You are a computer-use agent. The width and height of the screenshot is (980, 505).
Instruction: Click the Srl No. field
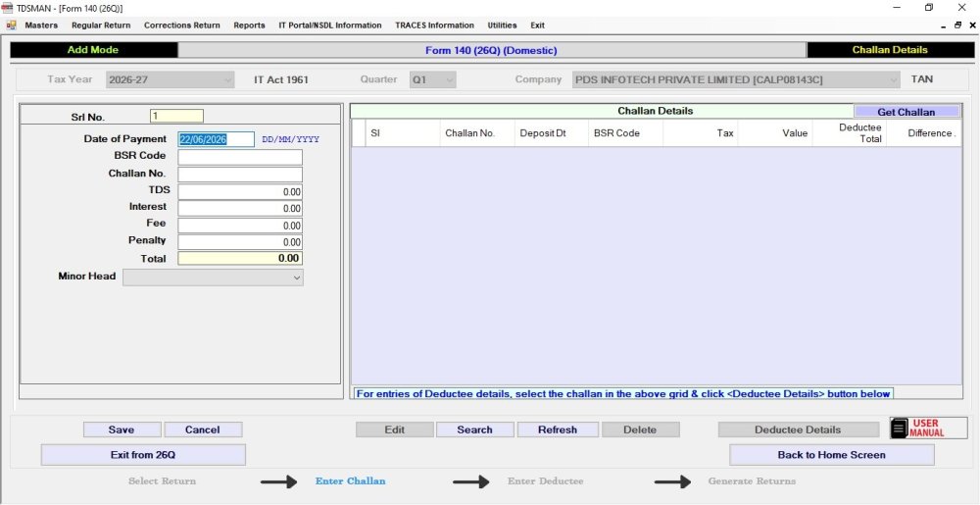pyautogui.click(x=176, y=117)
